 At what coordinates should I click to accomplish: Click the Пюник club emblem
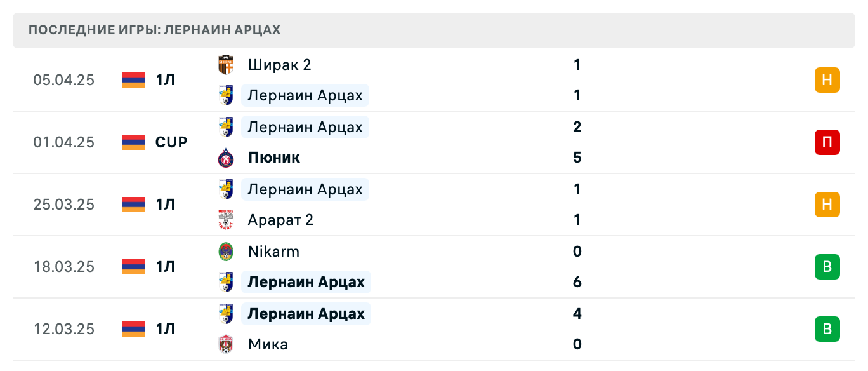pos(225,158)
